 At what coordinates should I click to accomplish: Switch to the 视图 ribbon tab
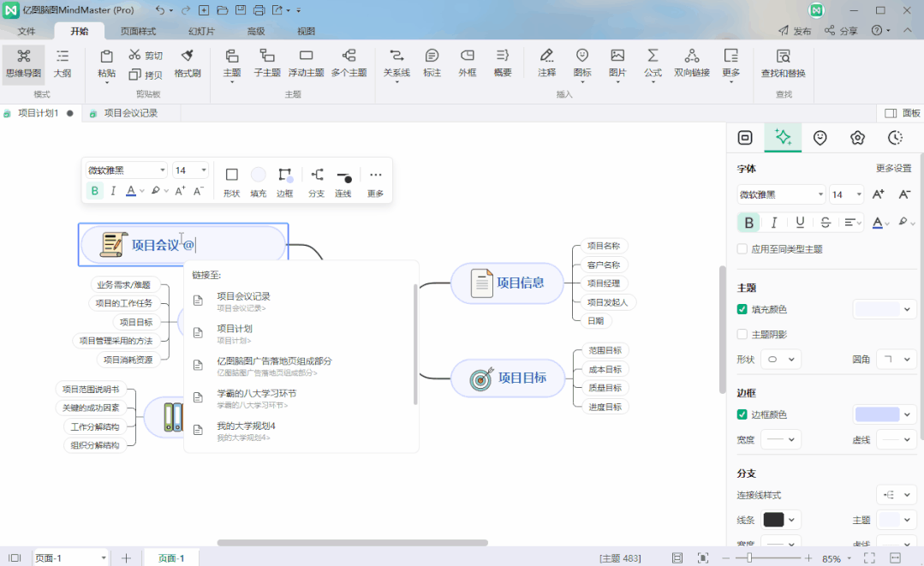click(x=306, y=31)
